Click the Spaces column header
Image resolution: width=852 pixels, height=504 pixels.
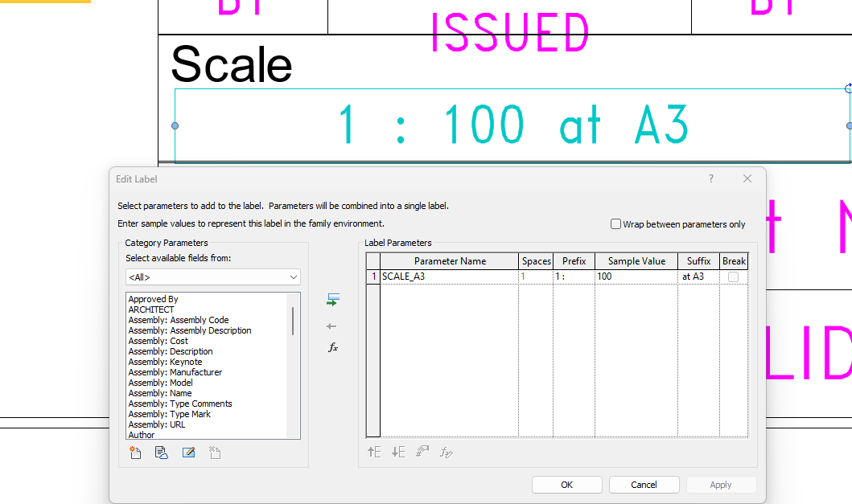coord(536,261)
